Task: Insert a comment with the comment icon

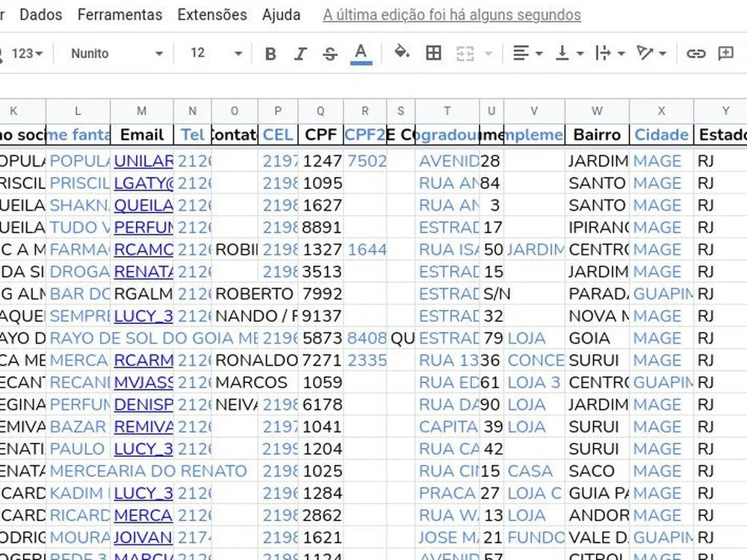Action: [725, 53]
